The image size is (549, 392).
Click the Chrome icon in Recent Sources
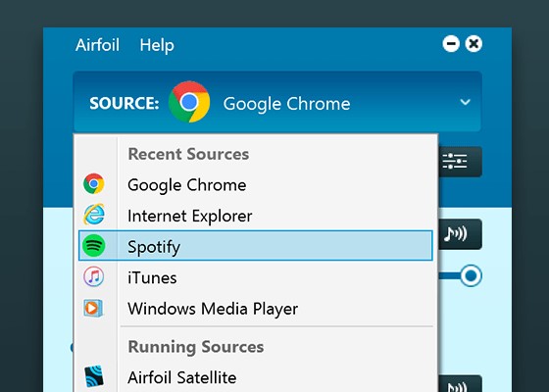pyautogui.click(x=93, y=184)
